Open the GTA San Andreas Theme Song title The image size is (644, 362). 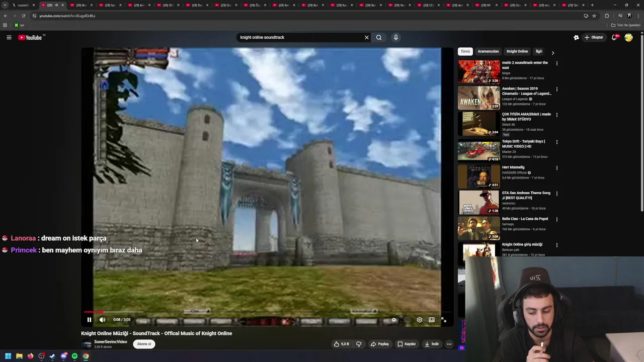[526, 195]
